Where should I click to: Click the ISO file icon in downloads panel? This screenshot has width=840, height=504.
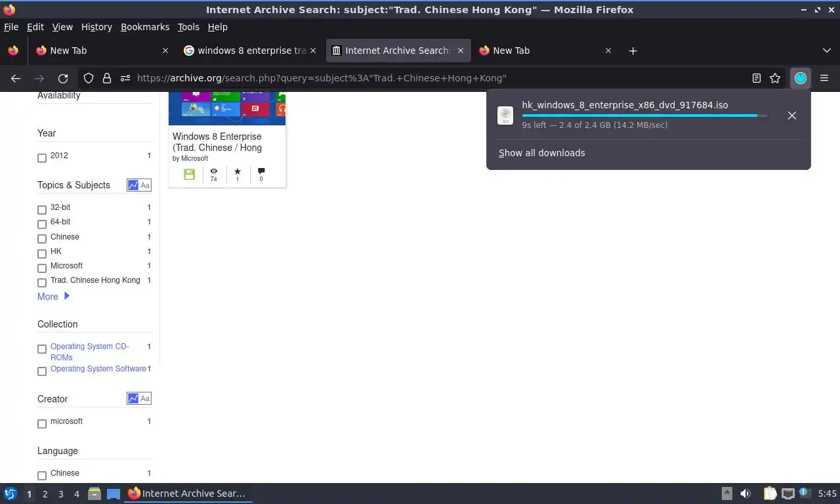coord(505,115)
